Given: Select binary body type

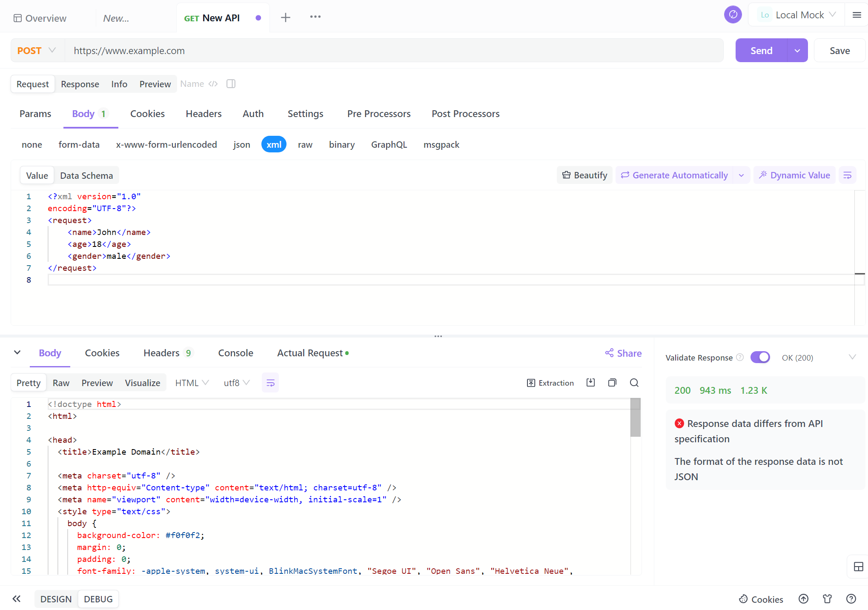Looking at the screenshot, I should (x=341, y=145).
